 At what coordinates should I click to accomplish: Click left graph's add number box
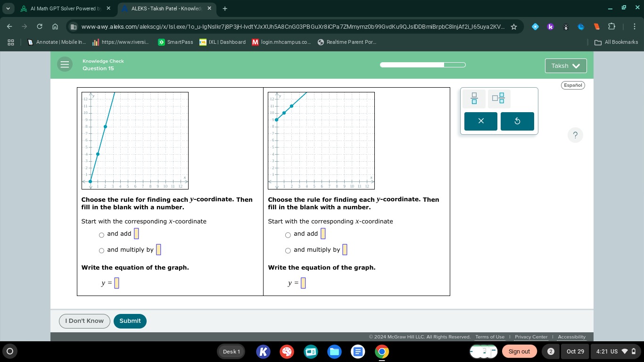click(x=137, y=233)
